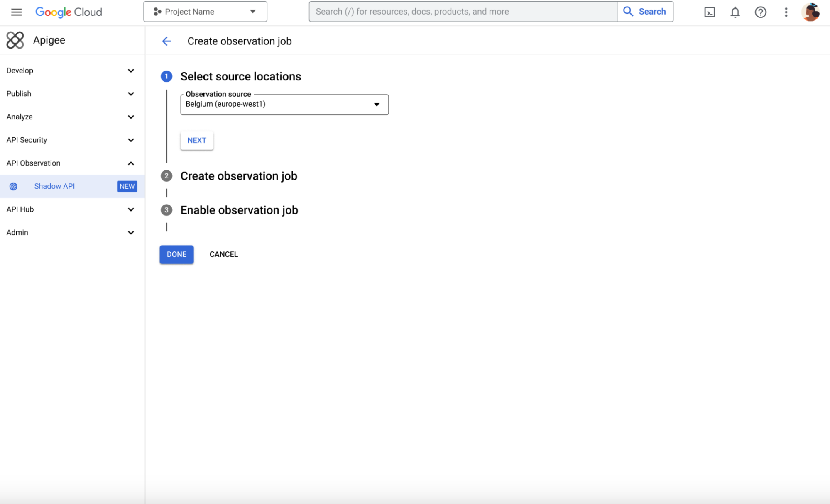This screenshot has width=830, height=504.
Task: Click the help question mark icon
Action: tap(761, 11)
